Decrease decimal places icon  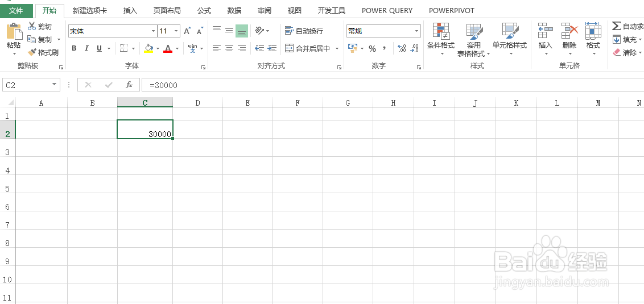pyautogui.click(x=415, y=48)
